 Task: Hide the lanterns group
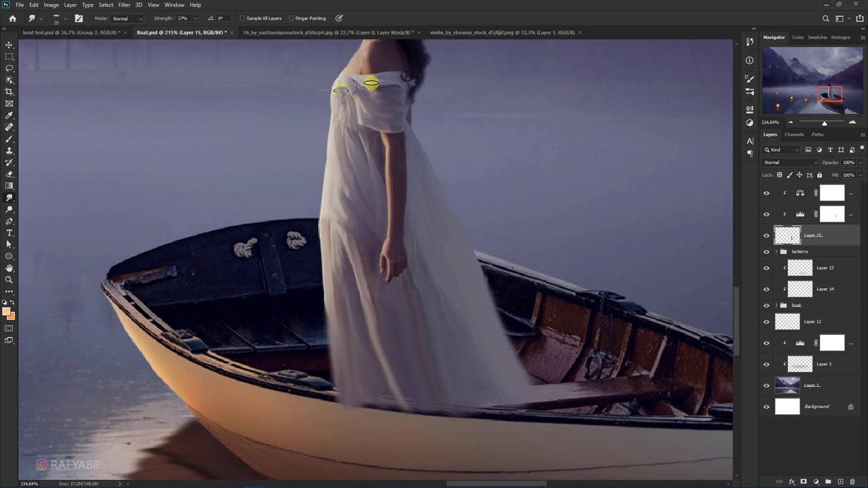coord(766,251)
